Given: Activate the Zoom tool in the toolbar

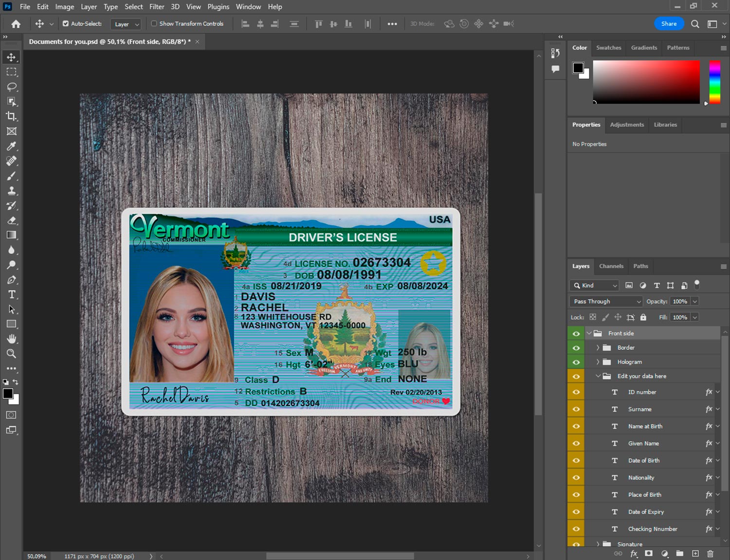Looking at the screenshot, I should (12, 354).
